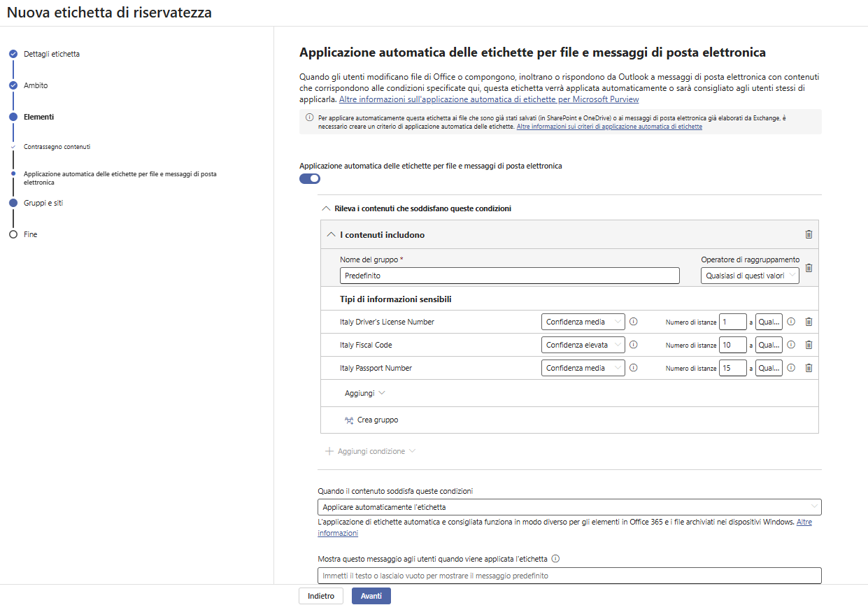Remove Italy Passport Number row
Screen dimensions: 868x605
point(809,368)
